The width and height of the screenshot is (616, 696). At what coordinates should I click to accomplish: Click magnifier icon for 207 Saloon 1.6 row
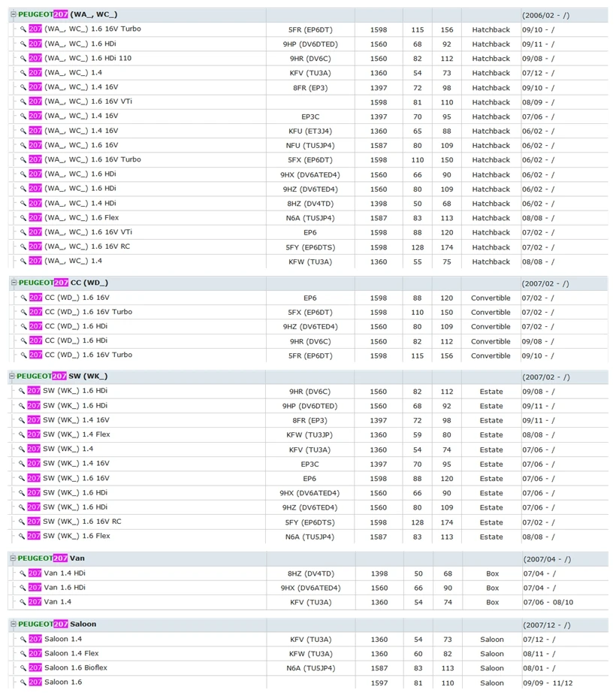[x=23, y=682]
